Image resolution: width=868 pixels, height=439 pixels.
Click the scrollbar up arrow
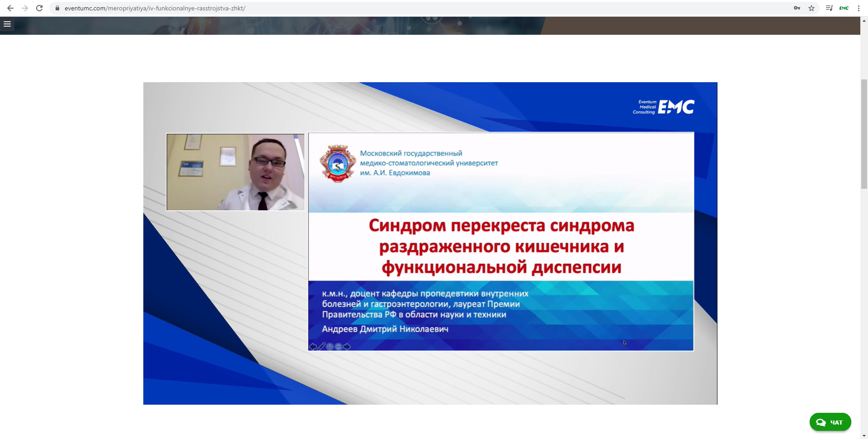tap(864, 20)
